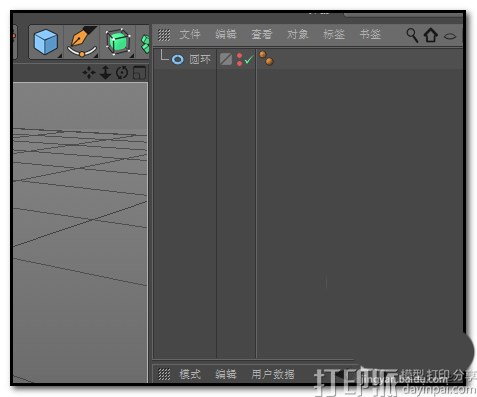Click the eye icon in Object Manager header

pyautogui.click(x=450, y=36)
